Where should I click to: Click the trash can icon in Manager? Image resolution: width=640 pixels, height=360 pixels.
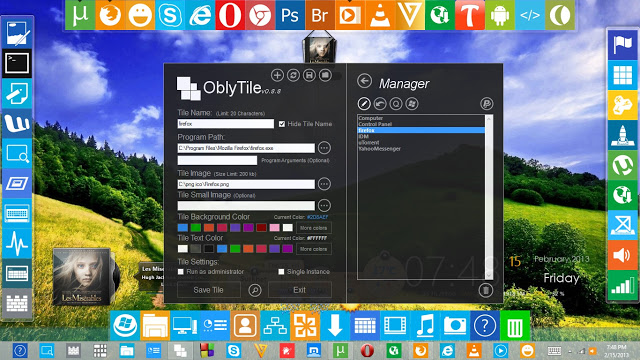coord(486,290)
